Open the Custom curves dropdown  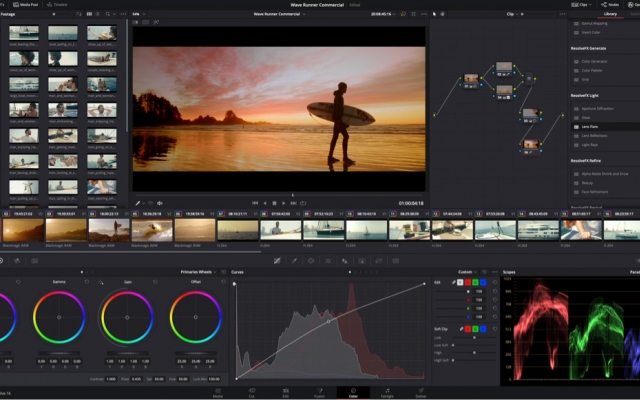(x=467, y=272)
